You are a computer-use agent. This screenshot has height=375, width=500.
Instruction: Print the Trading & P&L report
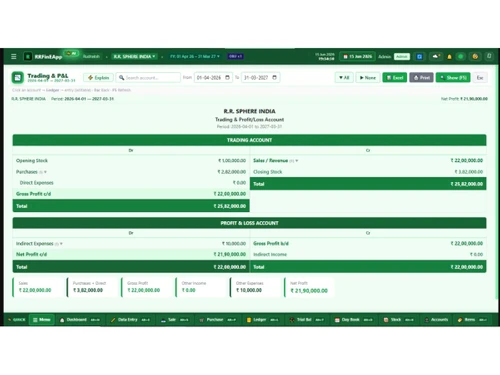[421, 78]
